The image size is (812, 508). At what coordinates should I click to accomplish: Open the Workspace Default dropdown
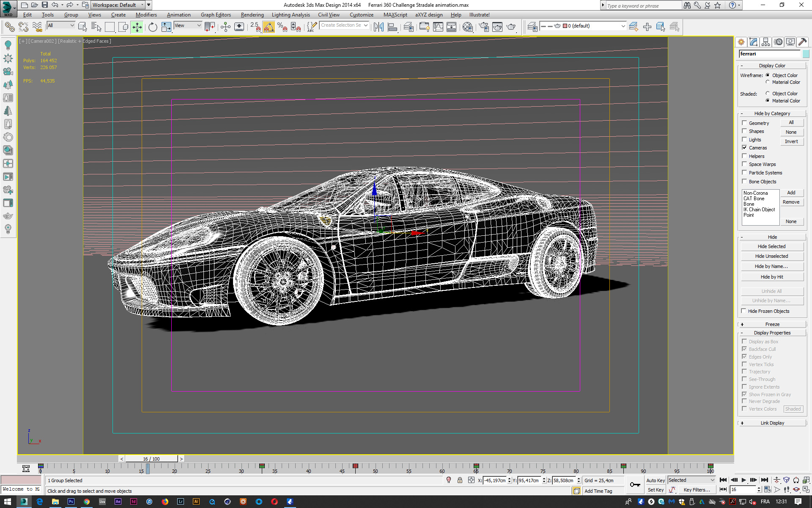(x=118, y=5)
